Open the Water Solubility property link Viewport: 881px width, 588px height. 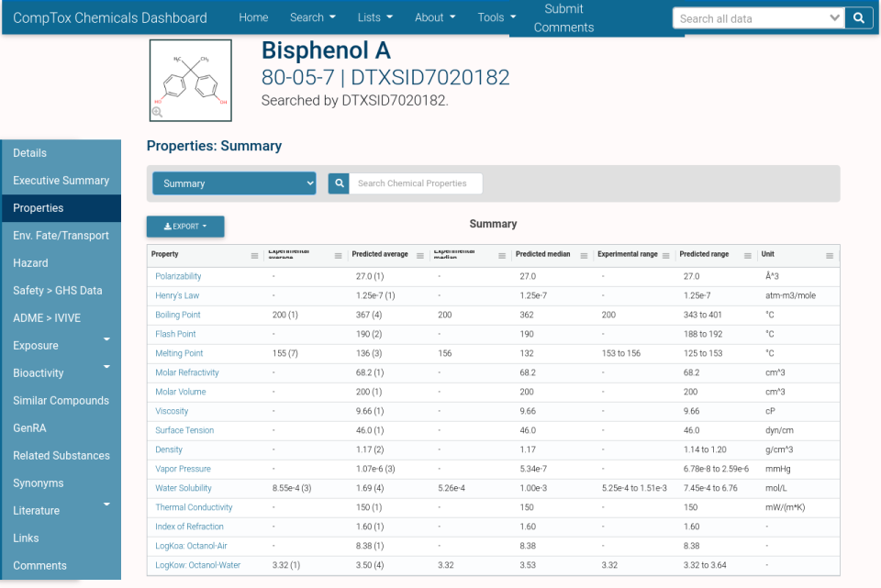point(184,488)
